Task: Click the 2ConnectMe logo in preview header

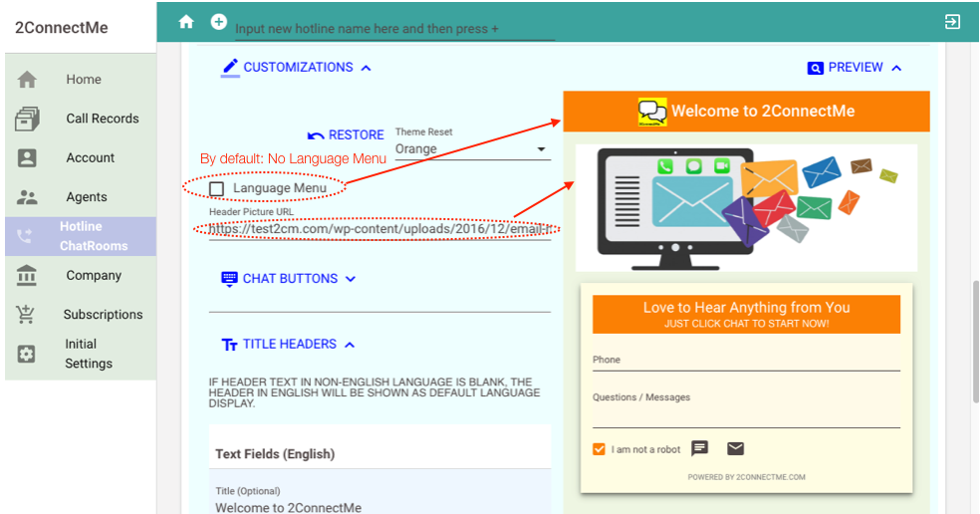Action: click(x=652, y=112)
